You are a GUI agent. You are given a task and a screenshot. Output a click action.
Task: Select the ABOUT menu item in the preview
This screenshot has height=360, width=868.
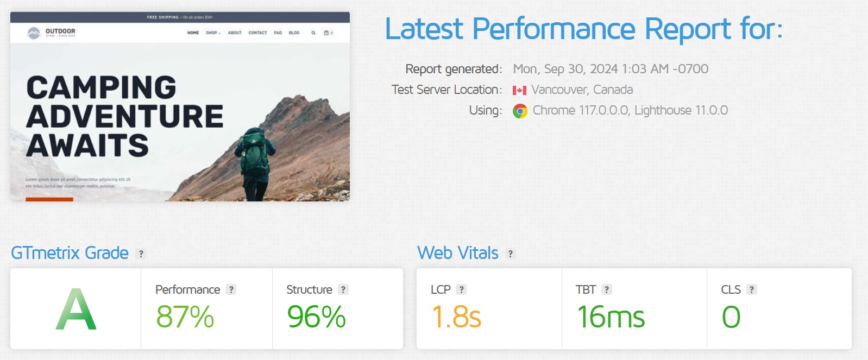click(235, 33)
